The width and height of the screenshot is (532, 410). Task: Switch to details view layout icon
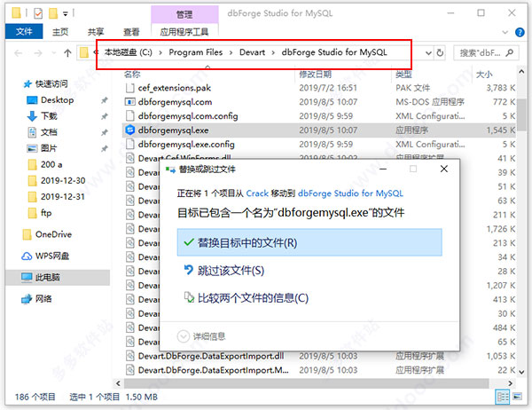(x=503, y=397)
